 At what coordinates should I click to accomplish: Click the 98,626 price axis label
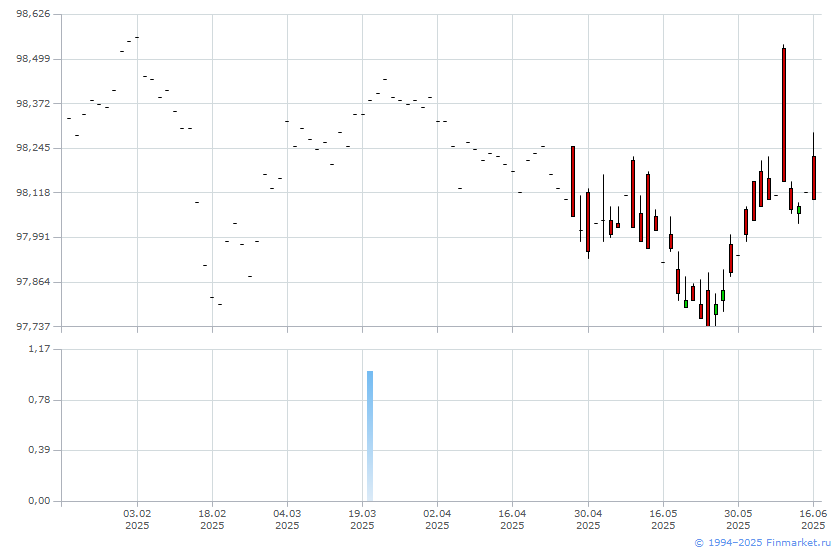[x=33, y=13]
